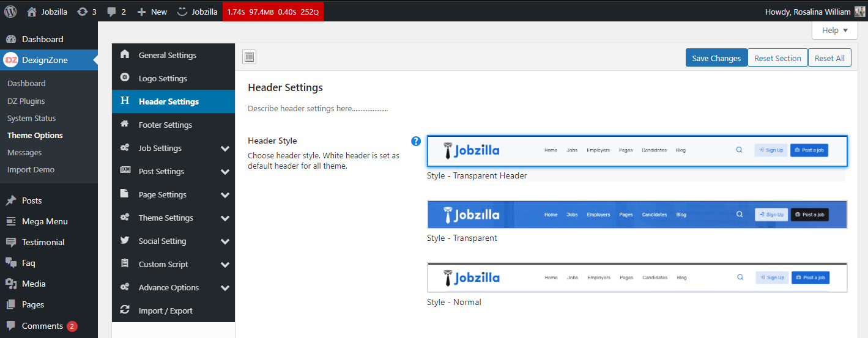Click the Rosalina William profile avatar
The width and height of the screenshot is (868, 338).
tap(859, 12)
